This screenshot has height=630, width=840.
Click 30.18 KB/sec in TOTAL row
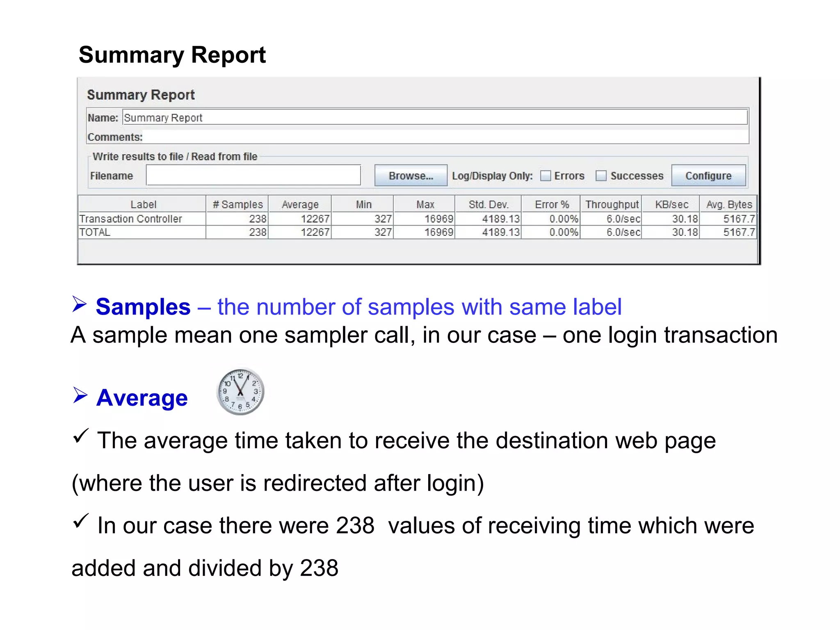click(685, 232)
